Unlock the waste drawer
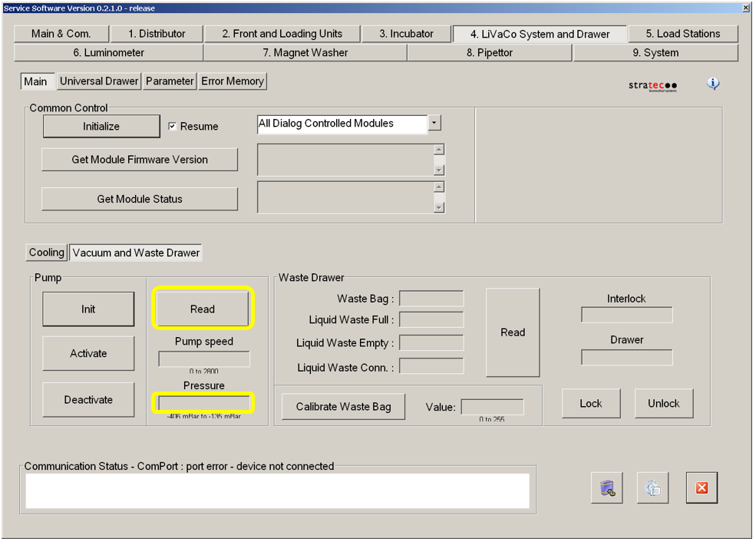This screenshot has height=542, width=756. (x=663, y=404)
